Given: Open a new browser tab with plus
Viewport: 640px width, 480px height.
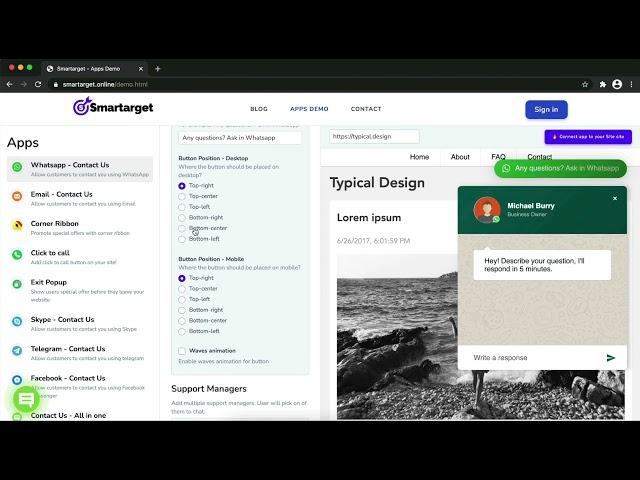Looking at the screenshot, I should point(158,69).
